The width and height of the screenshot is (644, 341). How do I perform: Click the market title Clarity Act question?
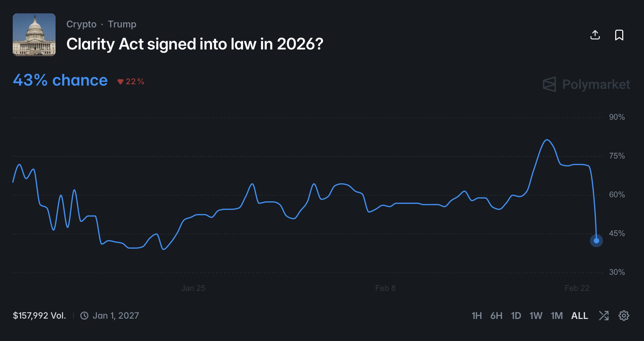click(x=195, y=44)
